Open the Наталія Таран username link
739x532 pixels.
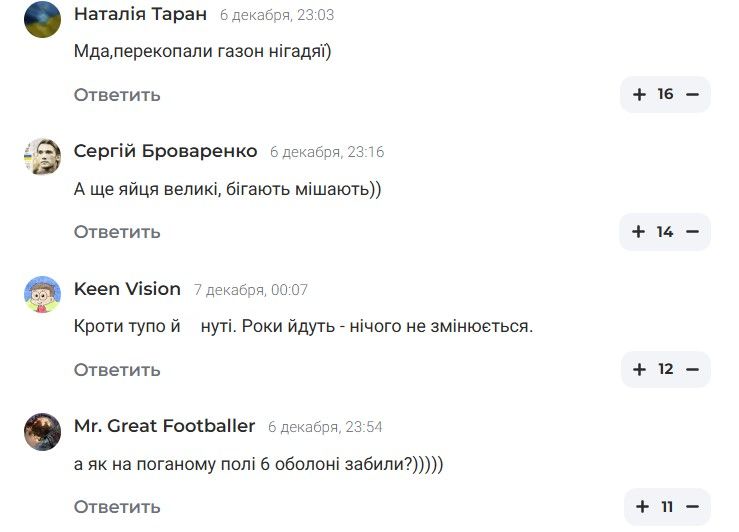tap(140, 14)
